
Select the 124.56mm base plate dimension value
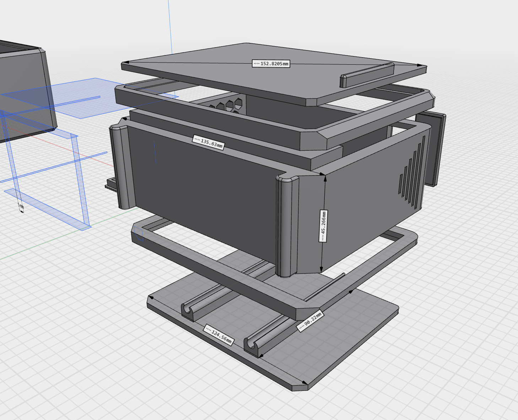(x=222, y=336)
